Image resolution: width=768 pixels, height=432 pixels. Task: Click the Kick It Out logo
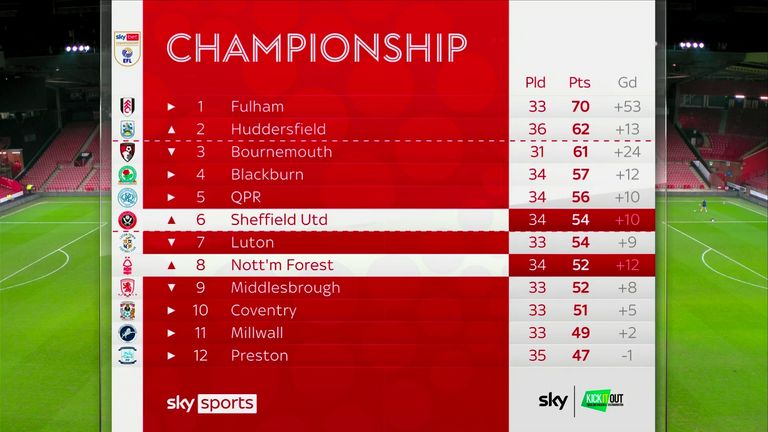tap(602, 400)
